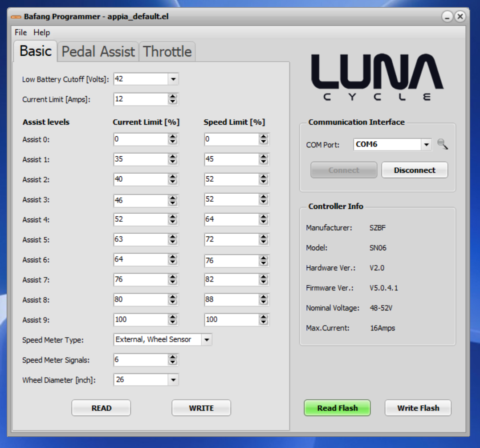Click the Assist 1 current limit field showing 35

click(x=141, y=159)
